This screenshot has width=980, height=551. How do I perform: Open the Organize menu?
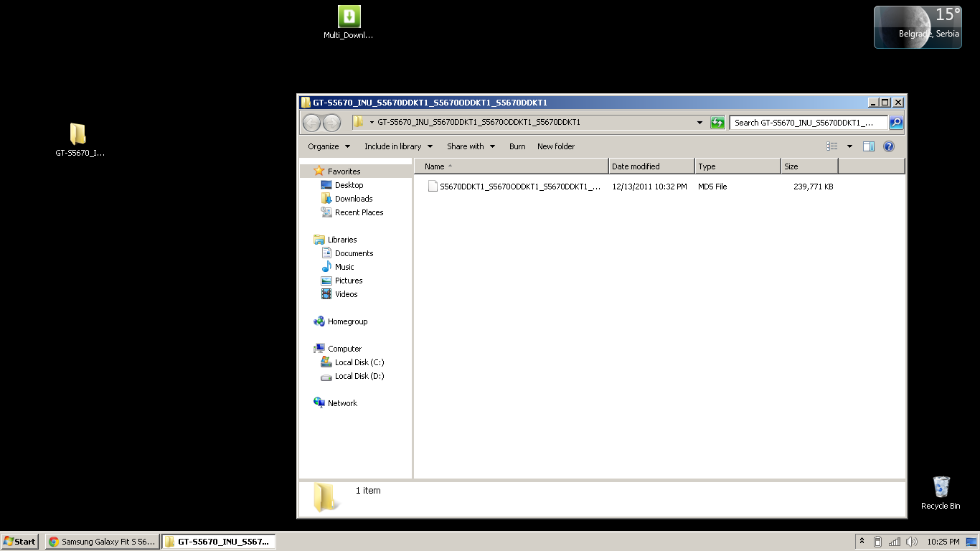tap(329, 146)
